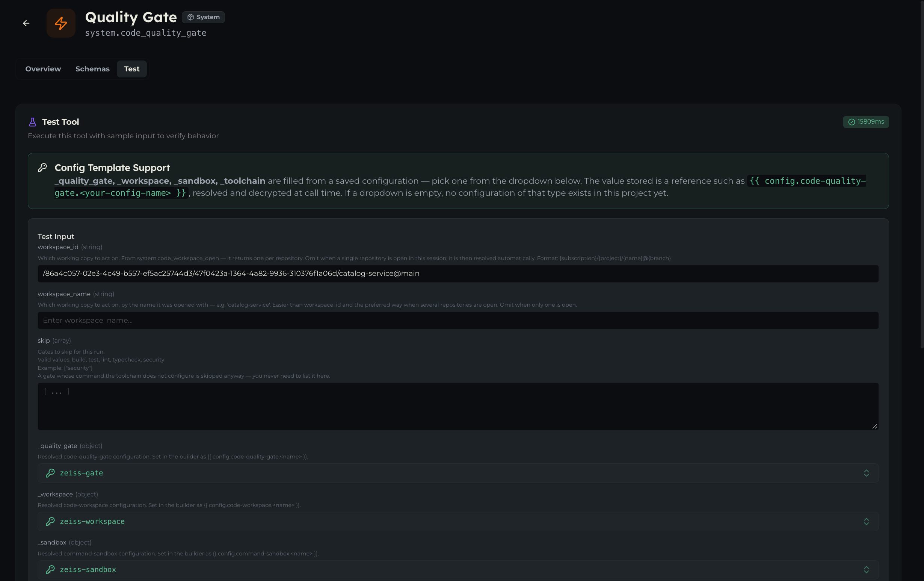Click the 15809ms execution time badge
The image size is (924, 581).
[x=866, y=122]
